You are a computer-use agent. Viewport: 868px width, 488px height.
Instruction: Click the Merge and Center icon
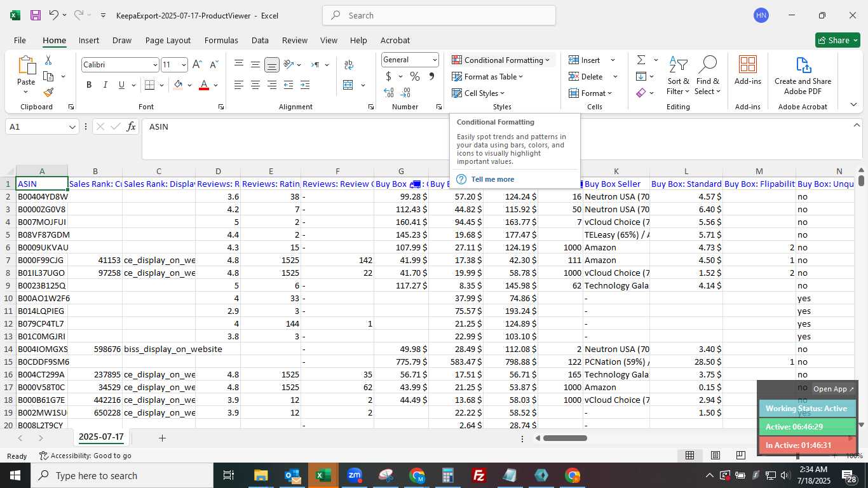pos(348,85)
